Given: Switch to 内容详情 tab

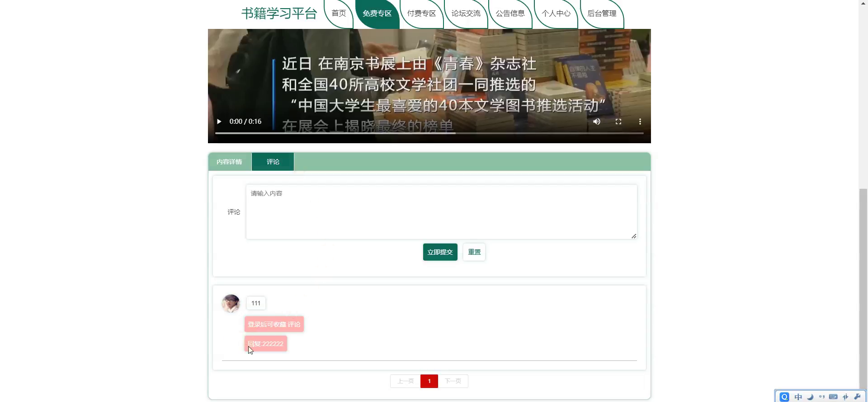Looking at the screenshot, I should [229, 162].
